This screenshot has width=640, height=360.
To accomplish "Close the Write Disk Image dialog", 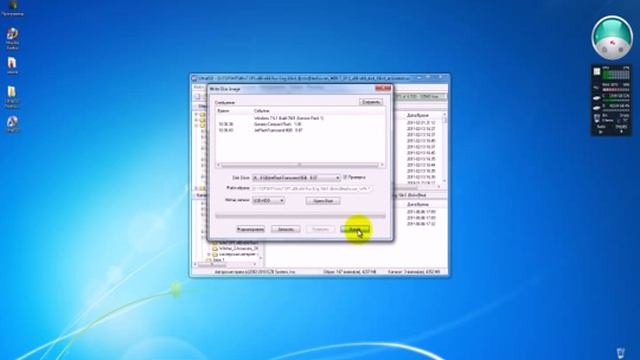I will (383, 88).
